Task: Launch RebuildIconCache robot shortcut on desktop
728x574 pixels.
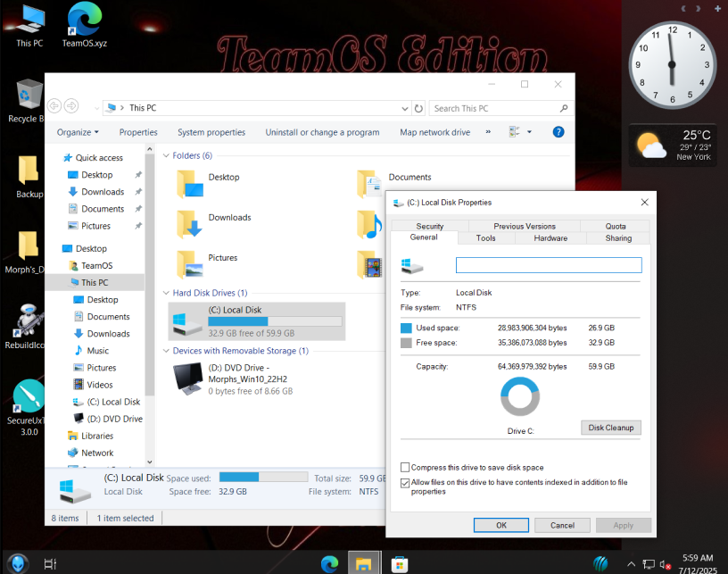Action: 26,327
